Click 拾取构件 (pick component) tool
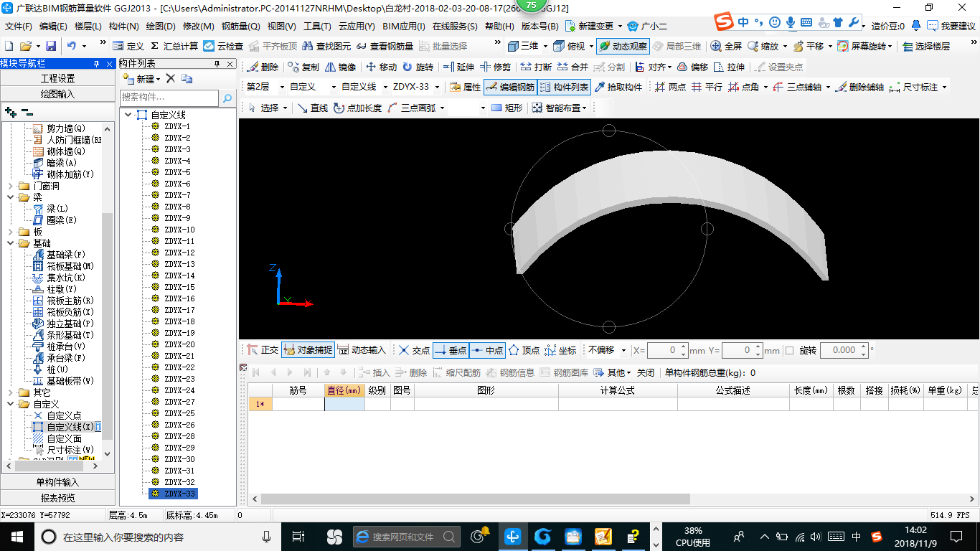The image size is (980, 551). point(618,87)
